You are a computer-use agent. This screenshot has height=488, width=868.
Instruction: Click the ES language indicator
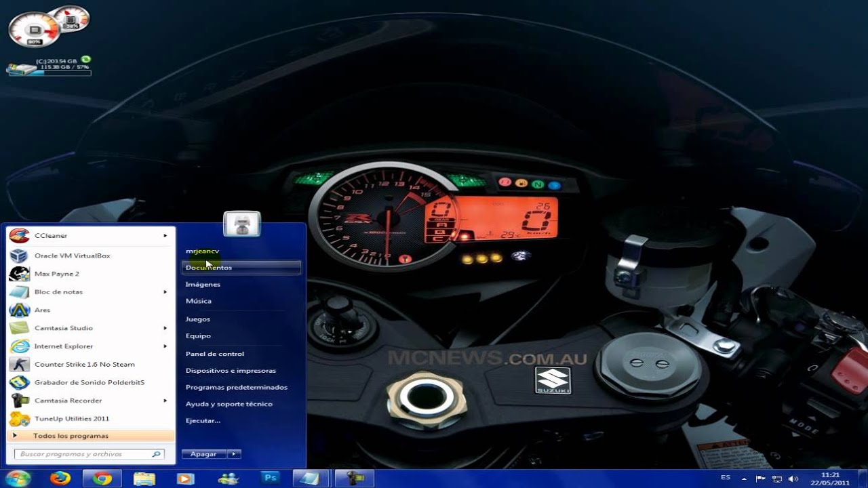(726, 478)
